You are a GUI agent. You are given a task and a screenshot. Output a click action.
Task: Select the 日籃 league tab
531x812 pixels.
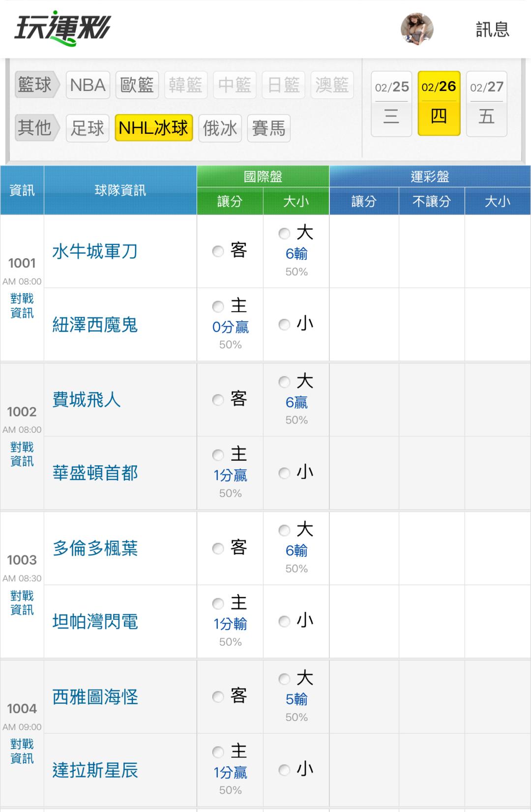pyautogui.click(x=284, y=85)
